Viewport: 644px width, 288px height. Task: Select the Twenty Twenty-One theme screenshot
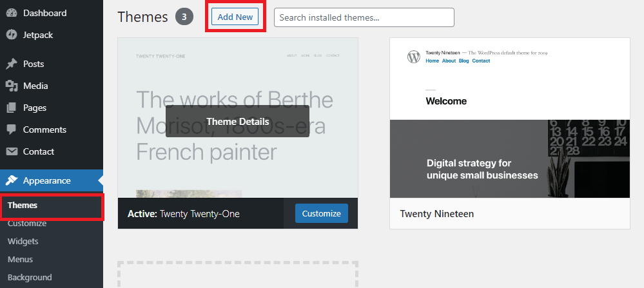pyautogui.click(x=238, y=118)
